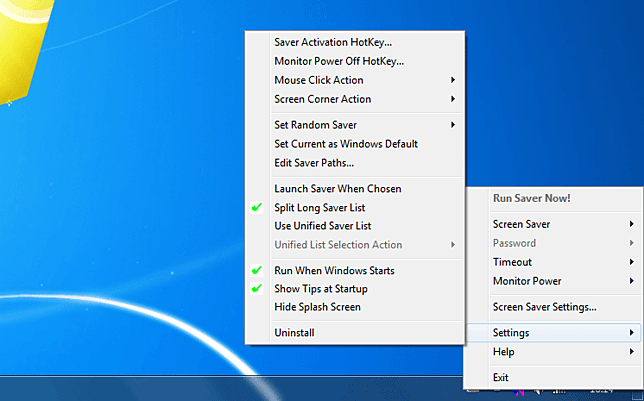Image resolution: width=644 pixels, height=401 pixels.
Task: Turn off Show Tips at Startup
Action: click(355, 288)
